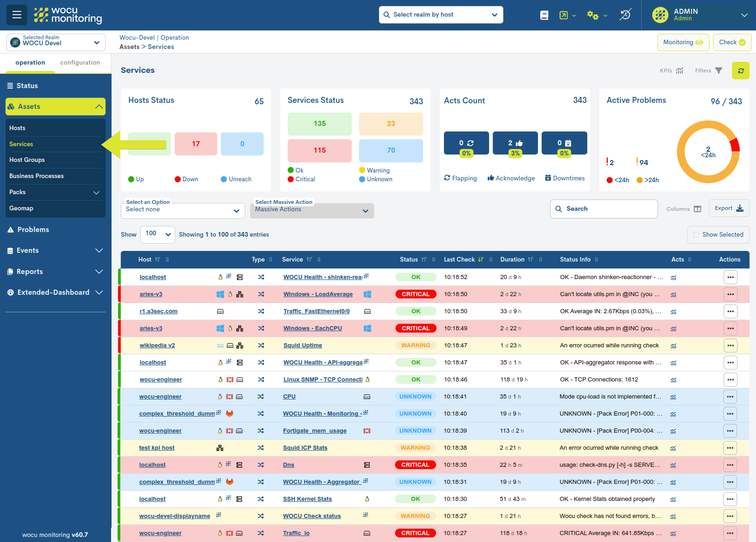Switch to the configuration tab
Image resolution: width=756 pixels, height=542 pixels.
point(80,63)
